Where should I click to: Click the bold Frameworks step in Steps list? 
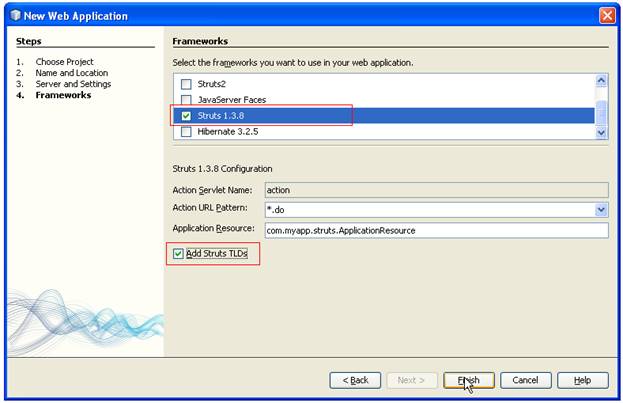tap(63, 95)
